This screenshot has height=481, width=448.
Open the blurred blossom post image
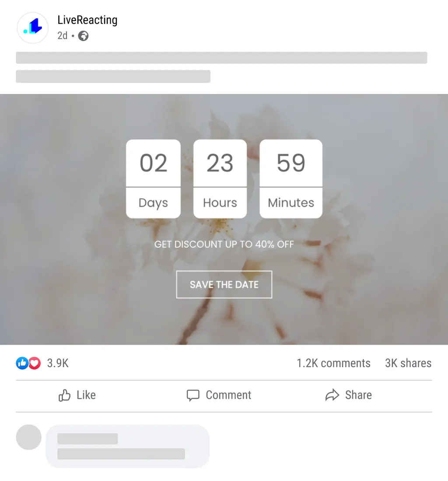coord(224,220)
